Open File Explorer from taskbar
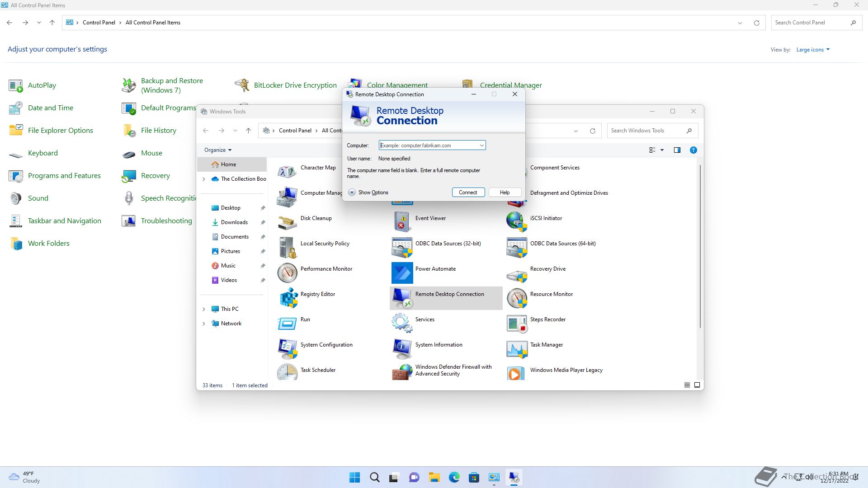 pos(434,478)
